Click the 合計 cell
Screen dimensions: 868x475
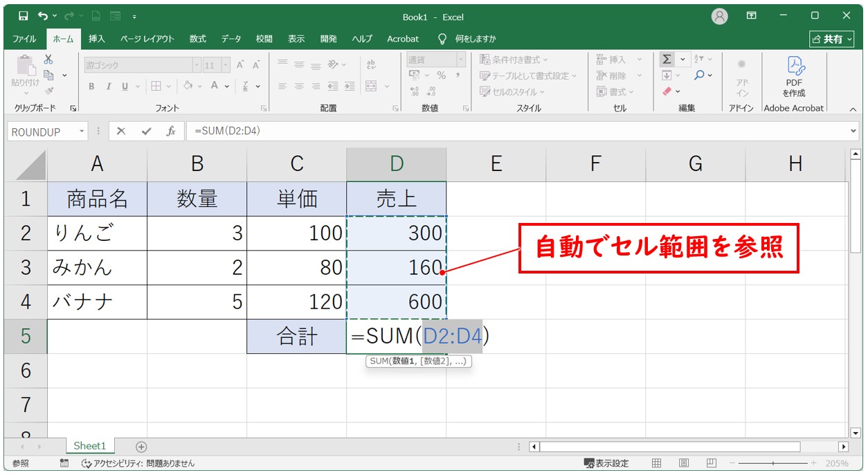click(296, 337)
